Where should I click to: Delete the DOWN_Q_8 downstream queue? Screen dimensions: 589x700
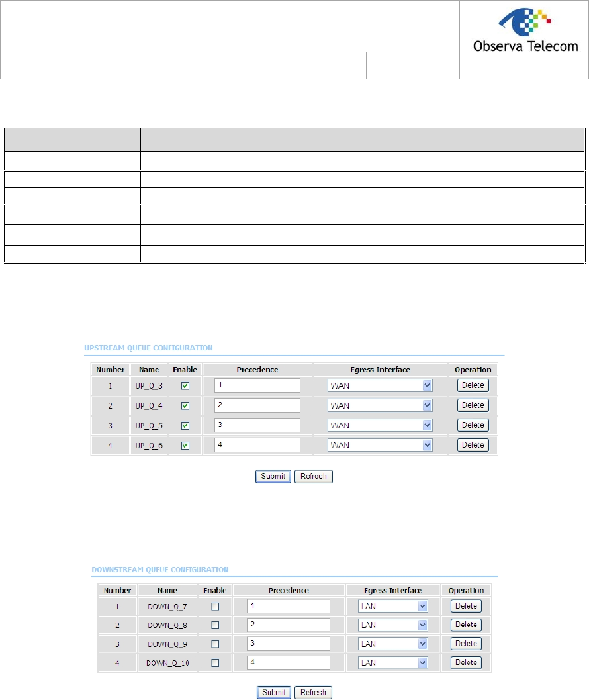[467, 625]
